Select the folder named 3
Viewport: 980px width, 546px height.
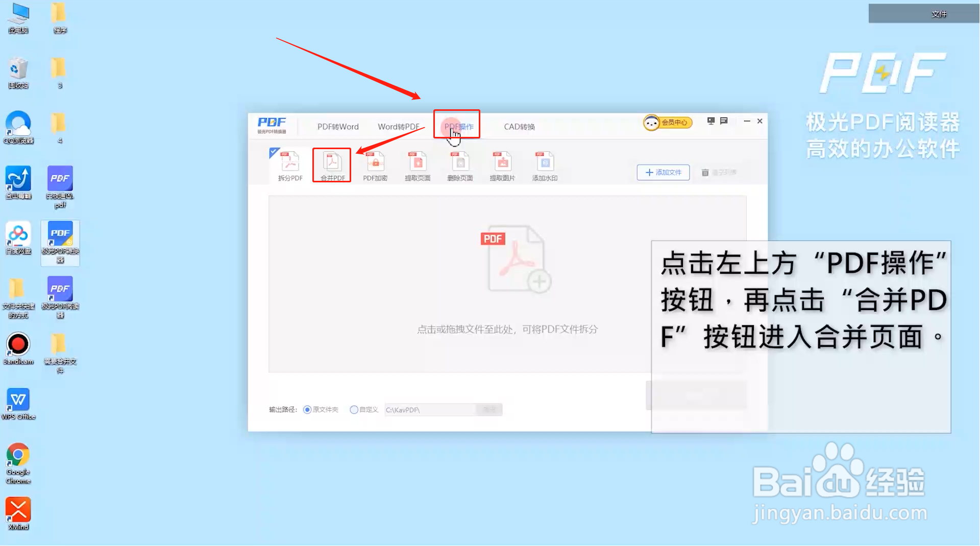(59, 73)
